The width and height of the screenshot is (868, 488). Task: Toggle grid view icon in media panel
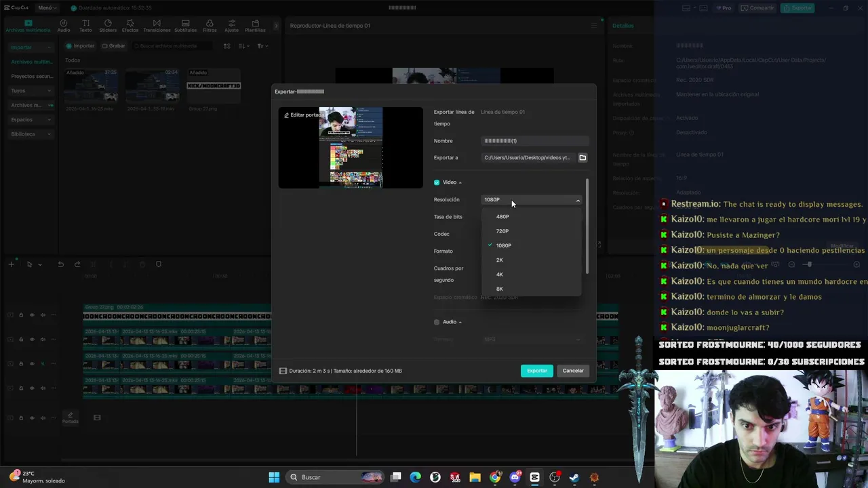[x=227, y=46]
